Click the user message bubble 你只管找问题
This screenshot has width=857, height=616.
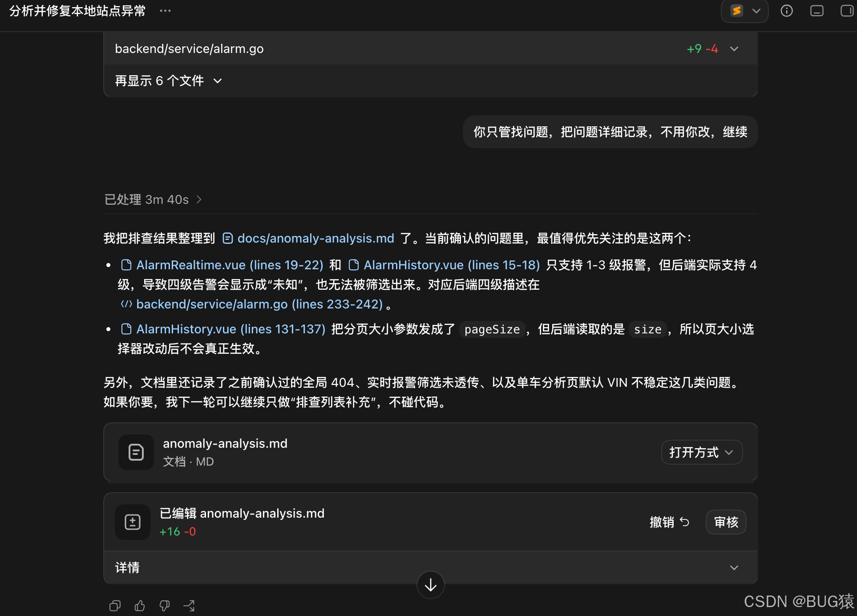point(610,132)
